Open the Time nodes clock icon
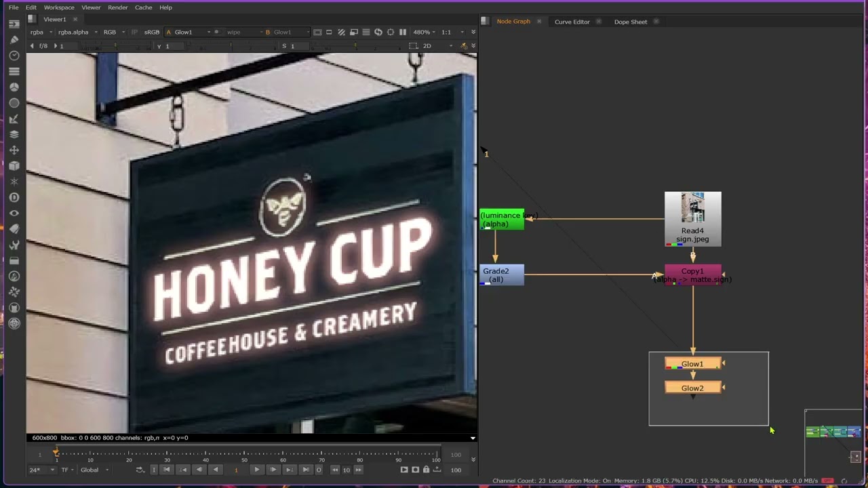The image size is (868, 488). click(14, 56)
